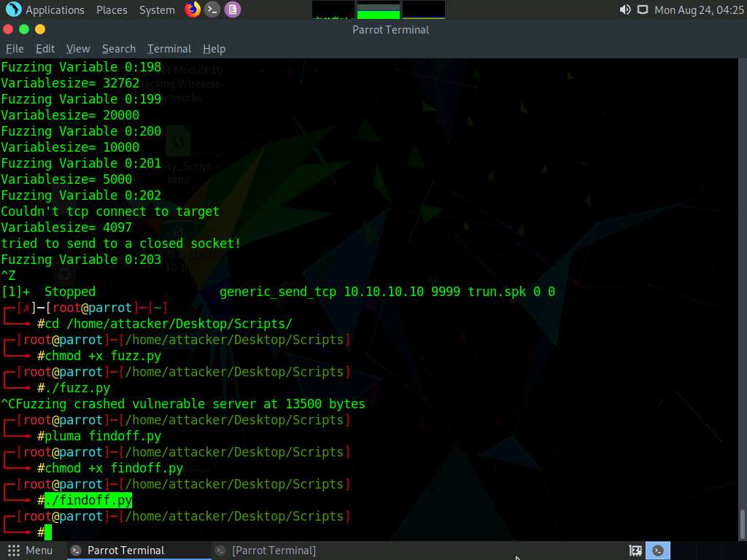Click the './fuzz.py' command line
Screen dimensions: 747x560
(x=77, y=388)
